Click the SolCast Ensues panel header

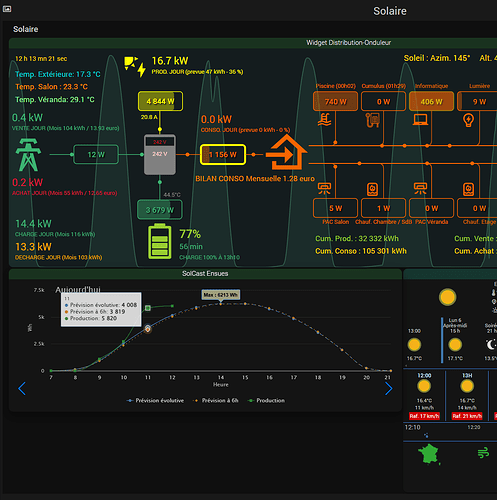pos(205,274)
